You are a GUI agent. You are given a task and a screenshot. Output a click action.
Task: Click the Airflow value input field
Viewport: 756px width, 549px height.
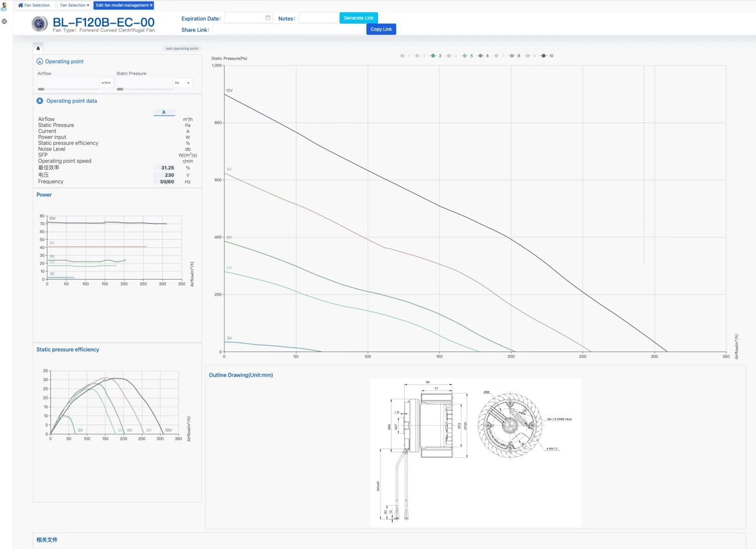[x=68, y=83]
